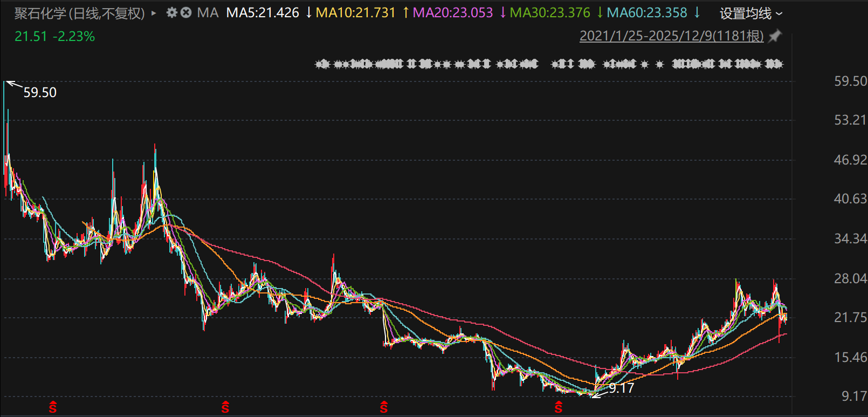This screenshot has width=868, height=417.
Task: Click the 46.92 price axis label
Action: click(x=851, y=160)
